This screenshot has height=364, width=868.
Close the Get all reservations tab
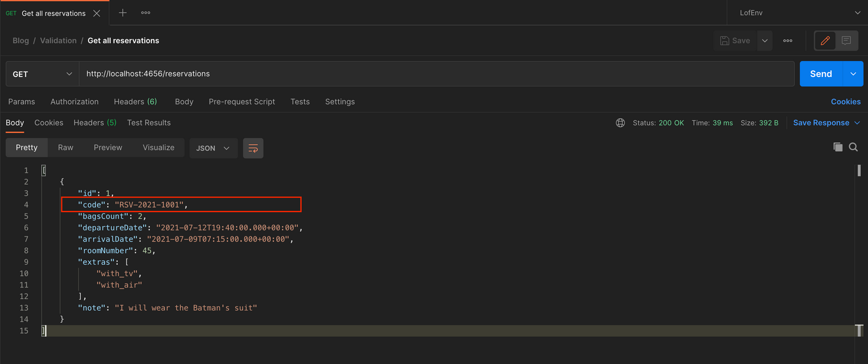click(x=97, y=13)
